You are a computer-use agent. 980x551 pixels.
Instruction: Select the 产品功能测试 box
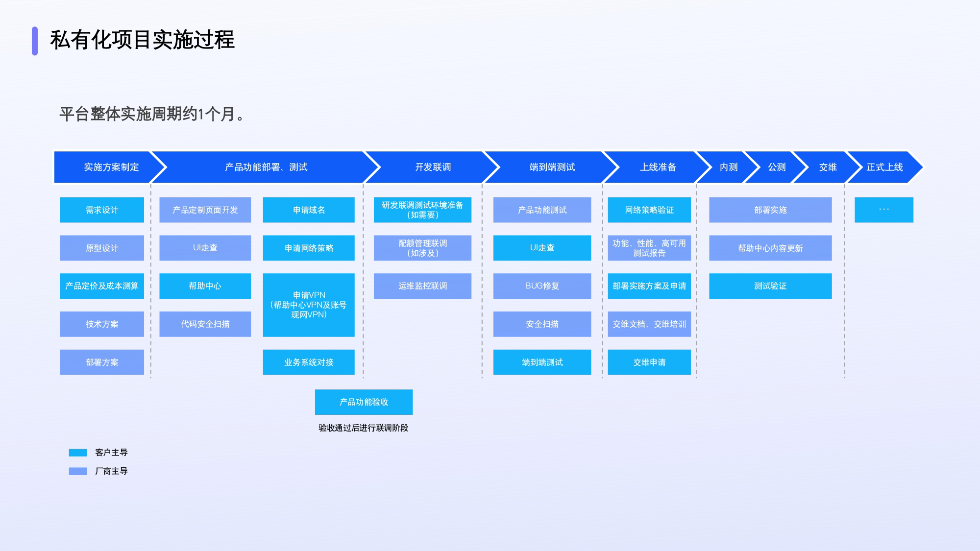pyautogui.click(x=542, y=210)
